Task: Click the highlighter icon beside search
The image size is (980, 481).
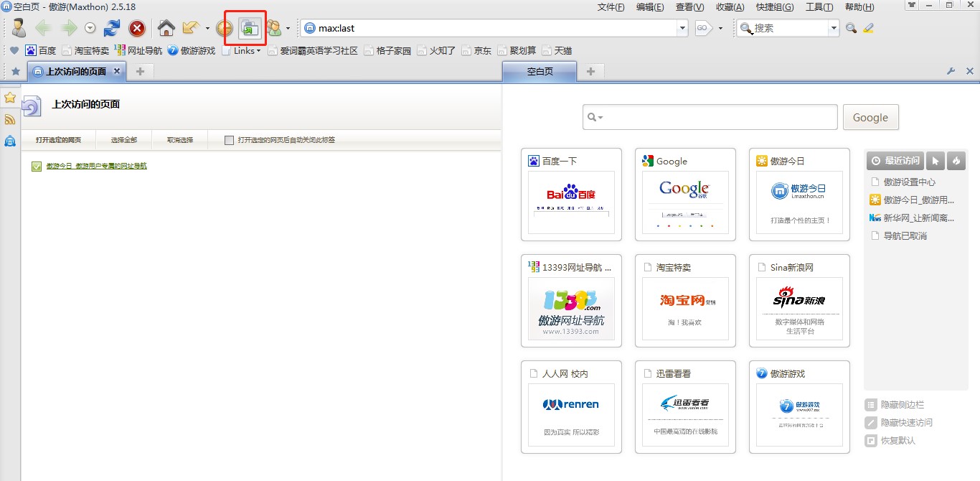Action: [x=869, y=29]
